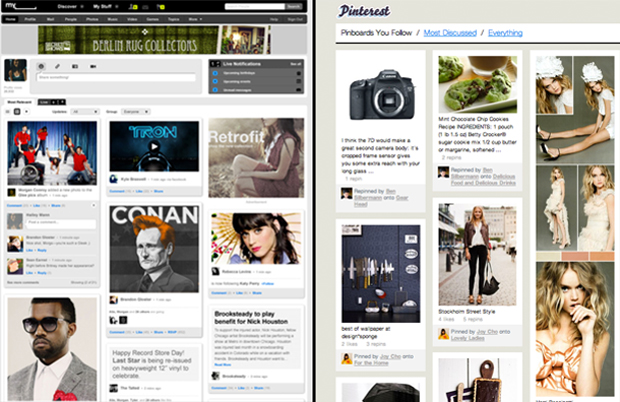Click Rebecca Levine's avatar under the Katy Perry photo
This screenshot has height=402, width=620.
[215, 272]
